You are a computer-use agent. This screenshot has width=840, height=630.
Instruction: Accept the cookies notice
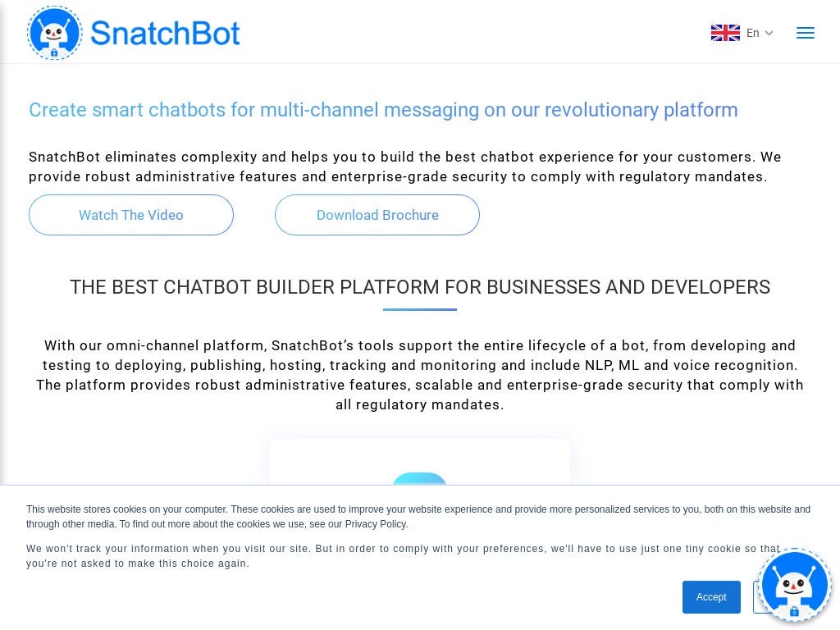711,597
